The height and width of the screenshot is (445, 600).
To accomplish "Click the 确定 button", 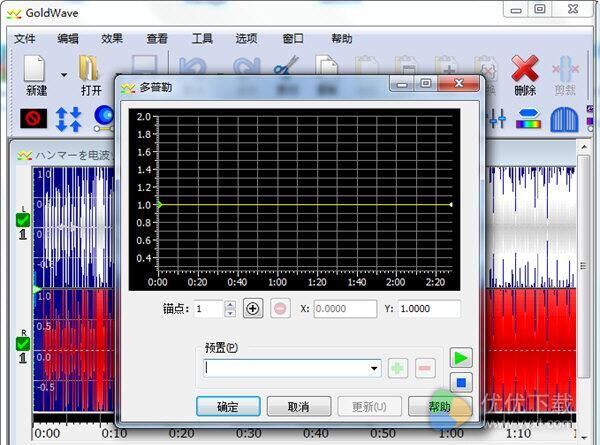I will pos(228,406).
